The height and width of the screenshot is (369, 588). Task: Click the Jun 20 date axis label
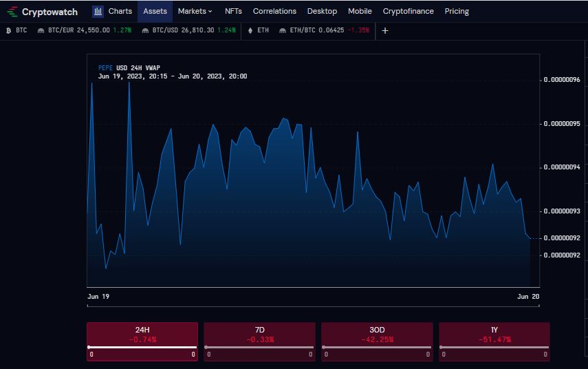528,297
